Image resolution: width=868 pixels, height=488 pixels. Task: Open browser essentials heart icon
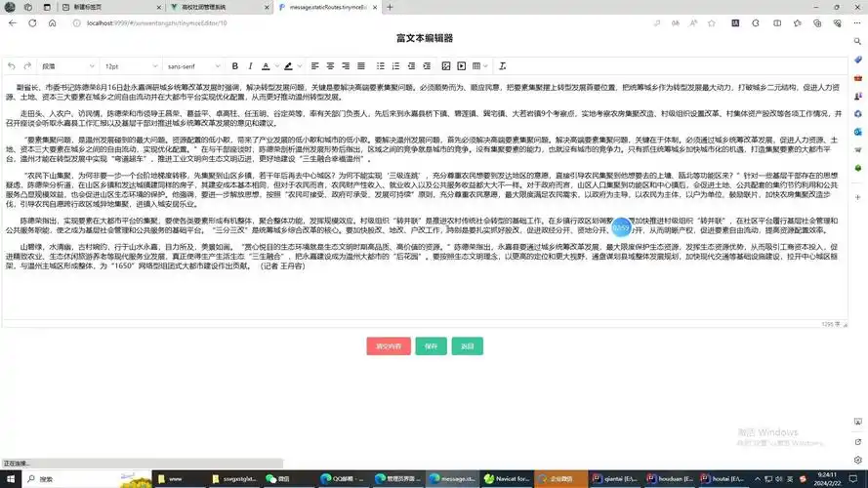(x=837, y=23)
